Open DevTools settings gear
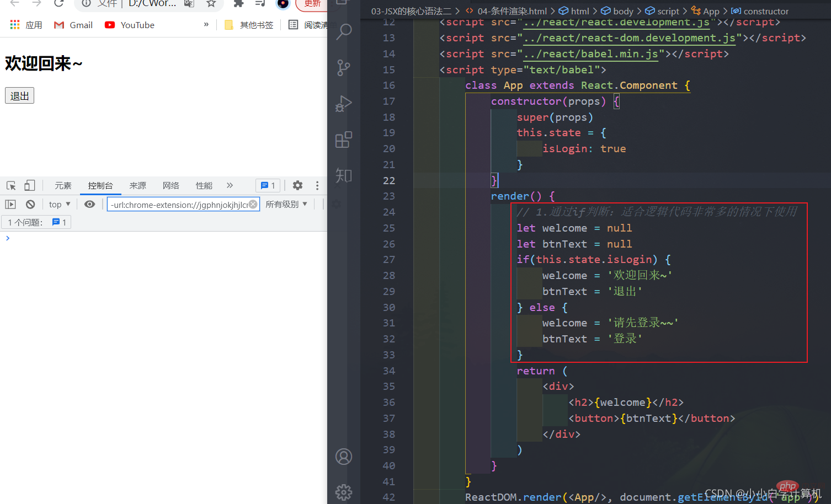831x504 pixels. point(297,185)
